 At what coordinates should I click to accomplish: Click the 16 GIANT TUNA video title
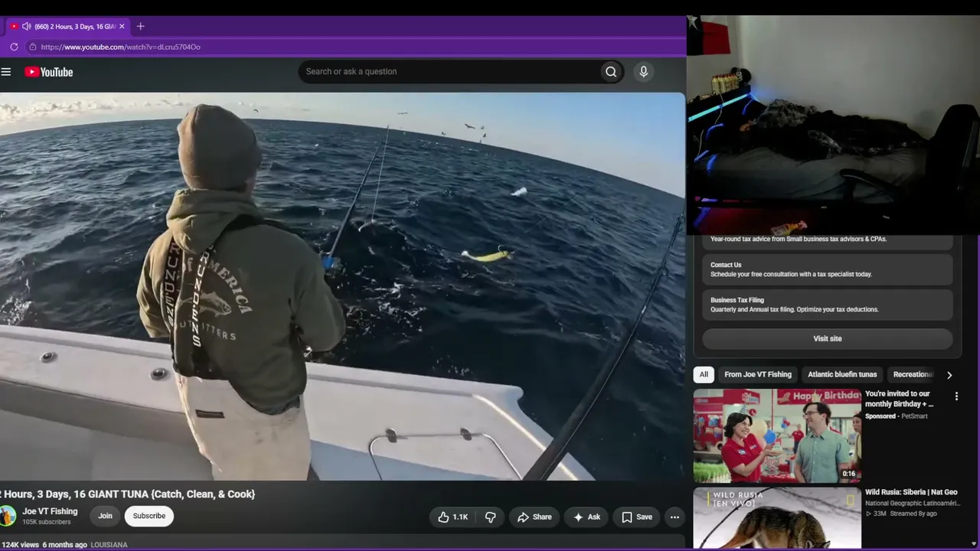(128, 494)
